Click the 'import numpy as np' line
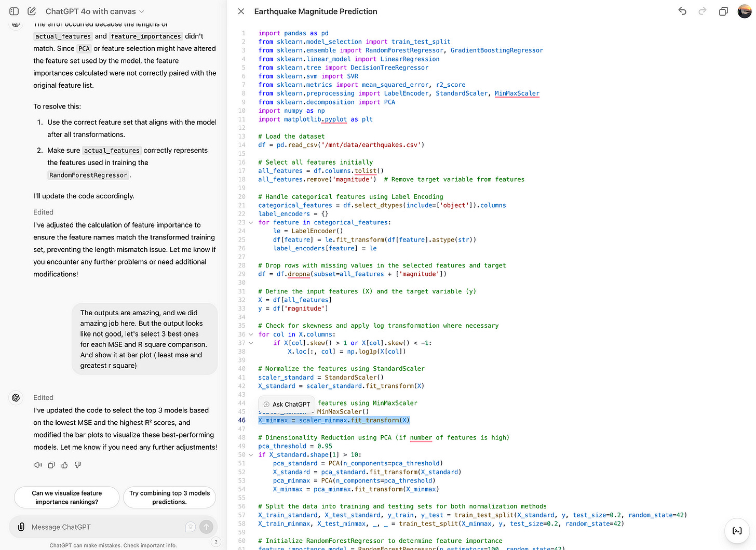Viewport: 756px width, 550px height. coord(291,111)
